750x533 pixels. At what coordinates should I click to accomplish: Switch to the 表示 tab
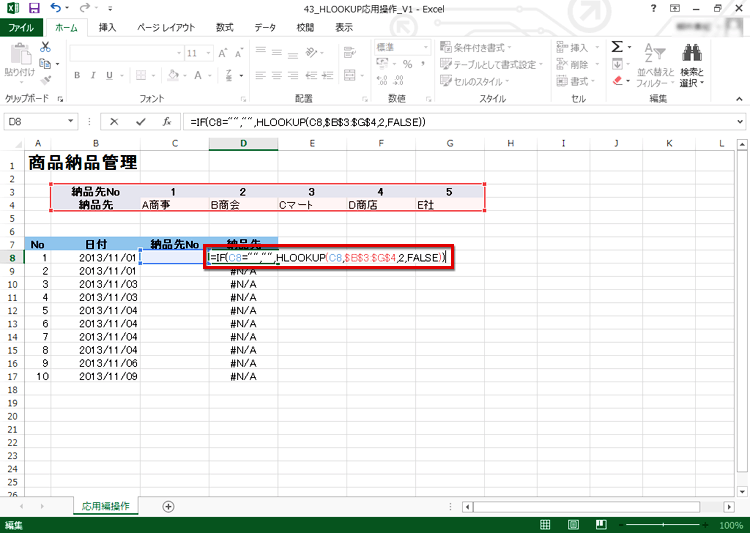pos(343,28)
